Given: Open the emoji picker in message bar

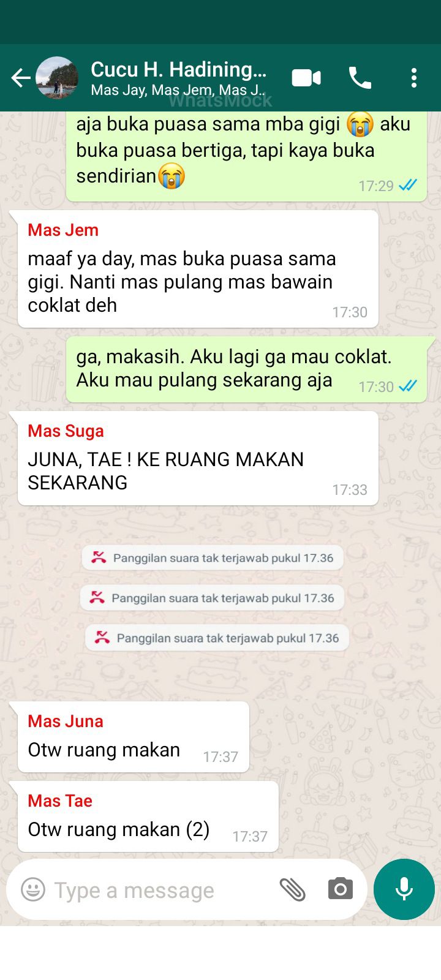Looking at the screenshot, I should click(x=33, y=889).
